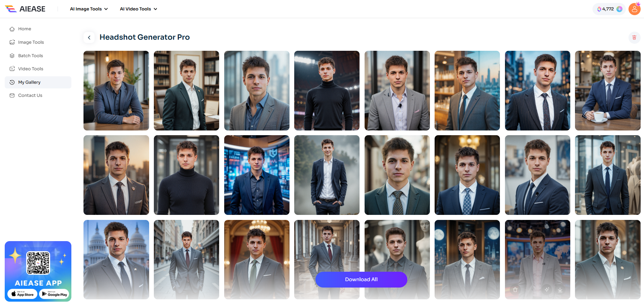Click the AIEASE logo

coord(25,9)
